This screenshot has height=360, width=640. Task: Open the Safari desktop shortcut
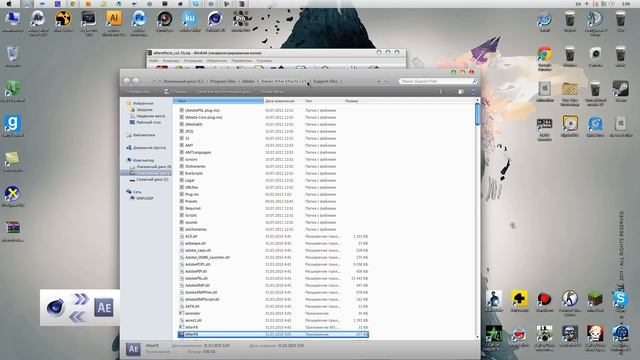pyautogui.click(x=544, y=19)
